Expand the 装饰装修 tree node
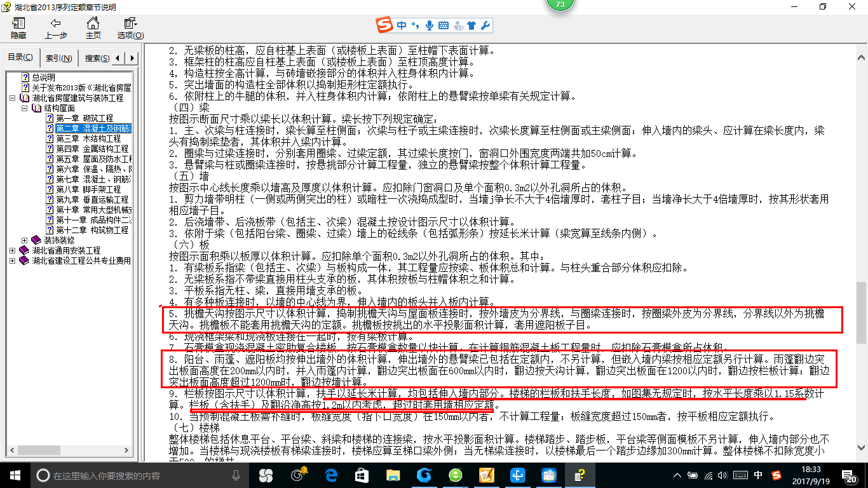The height and width of the screenshot is (488, 868). [24, 240]
